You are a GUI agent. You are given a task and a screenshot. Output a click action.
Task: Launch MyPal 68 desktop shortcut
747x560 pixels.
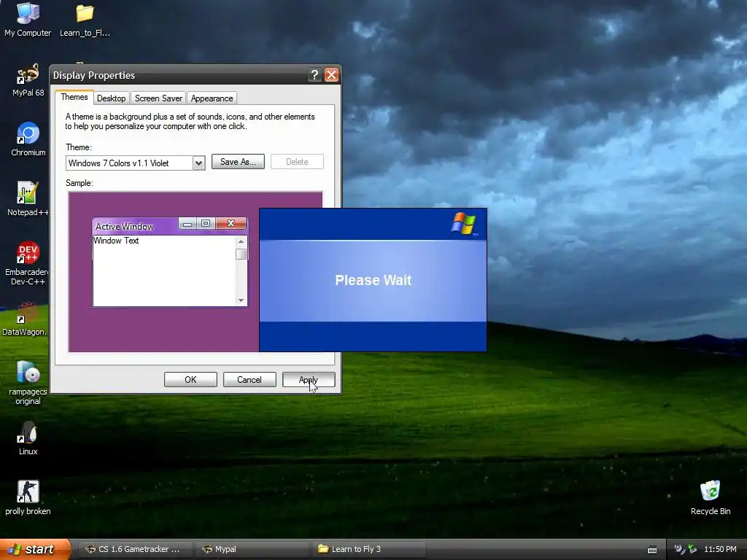click(x=28, y=79)
